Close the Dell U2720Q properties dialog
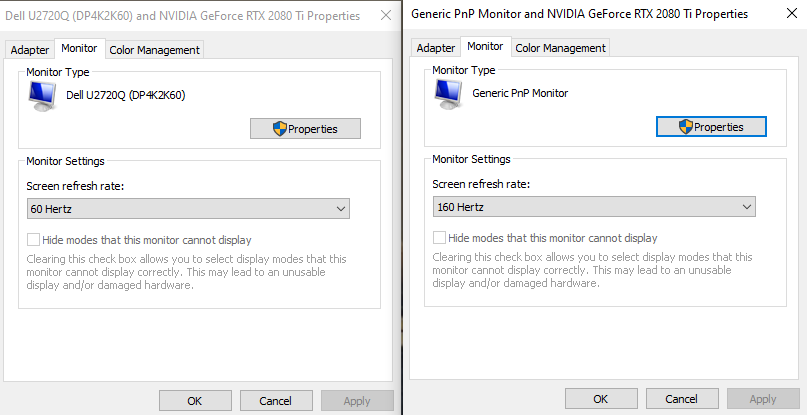 (386, 16)
